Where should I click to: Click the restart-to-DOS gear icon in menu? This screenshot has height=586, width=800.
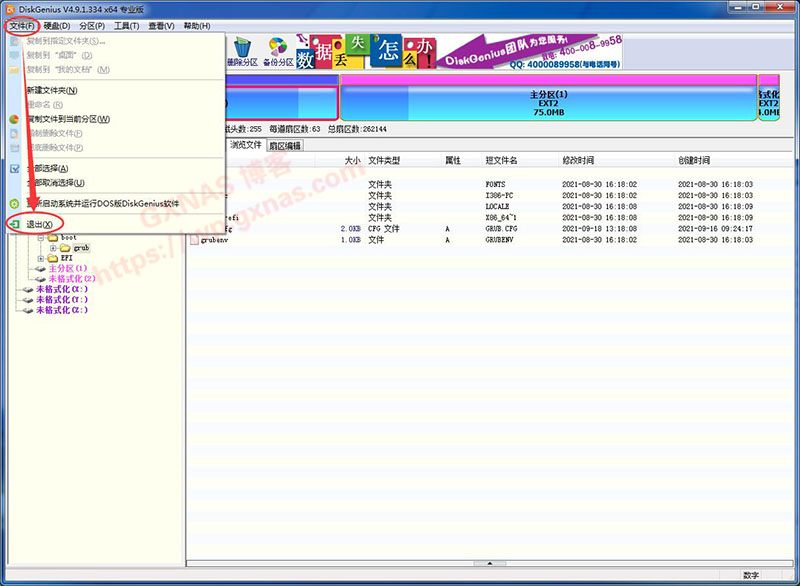(x=14, y=203)
